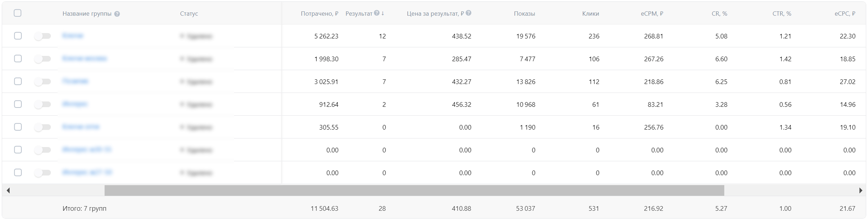Click the horizontal scrollbar thumb
The image size is (868, 220).
click(414, 190)
